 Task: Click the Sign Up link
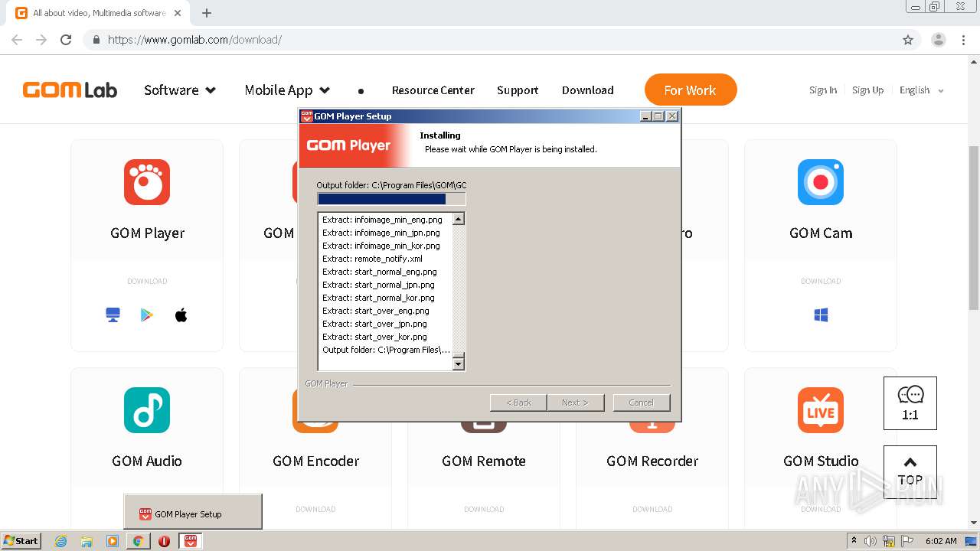(x=868, y=90)
